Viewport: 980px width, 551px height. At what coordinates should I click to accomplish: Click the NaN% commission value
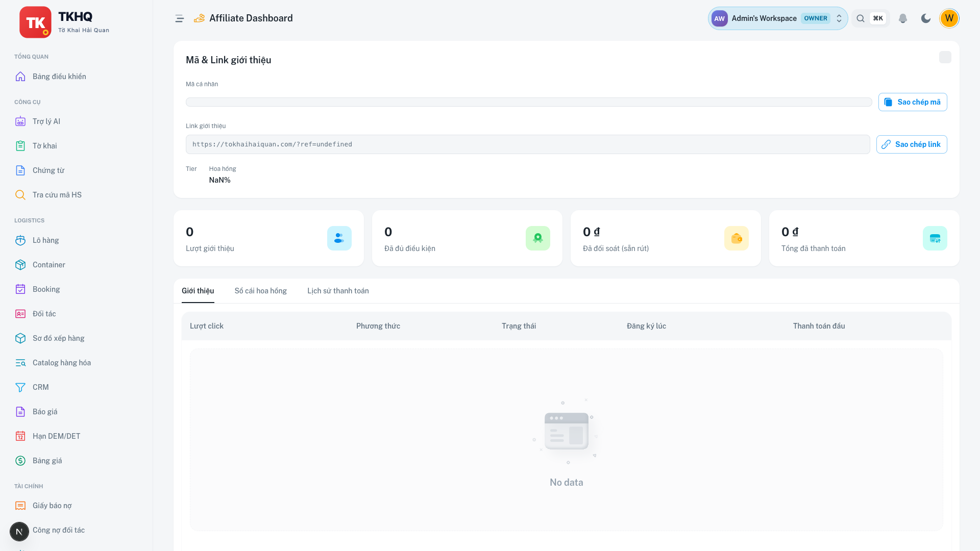pyautogui.click(x=220, y=180)
